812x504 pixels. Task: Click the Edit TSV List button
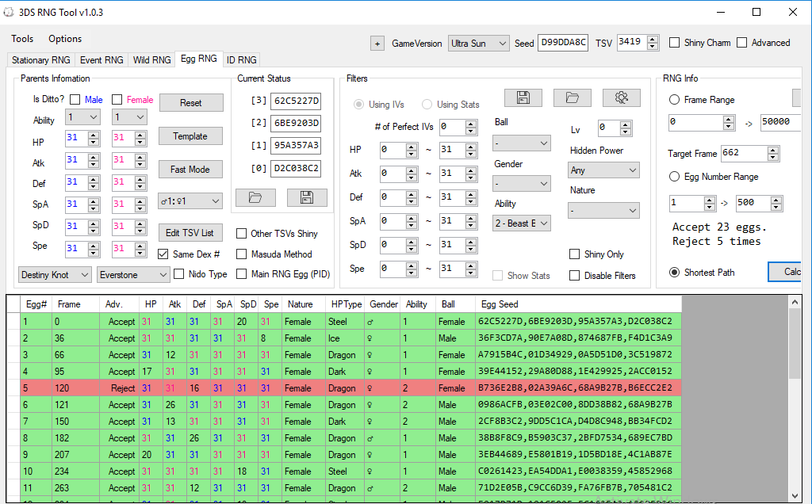[x=190, y=233]
